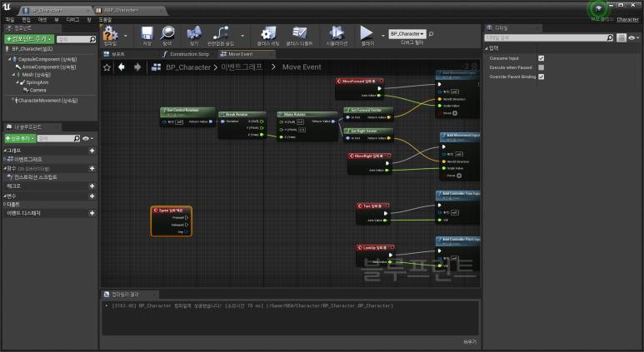Click the search icon in Components panel

point(92,39)
